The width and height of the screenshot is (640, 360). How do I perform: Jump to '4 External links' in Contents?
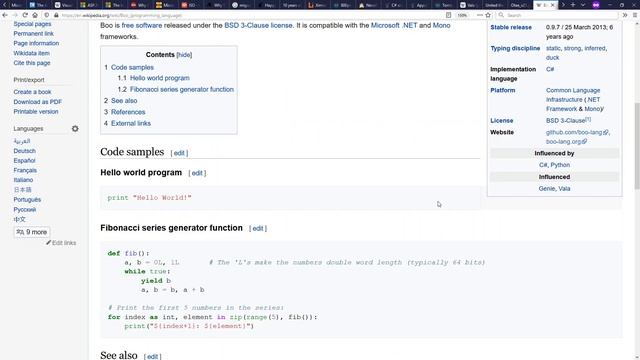click(127, 123)
